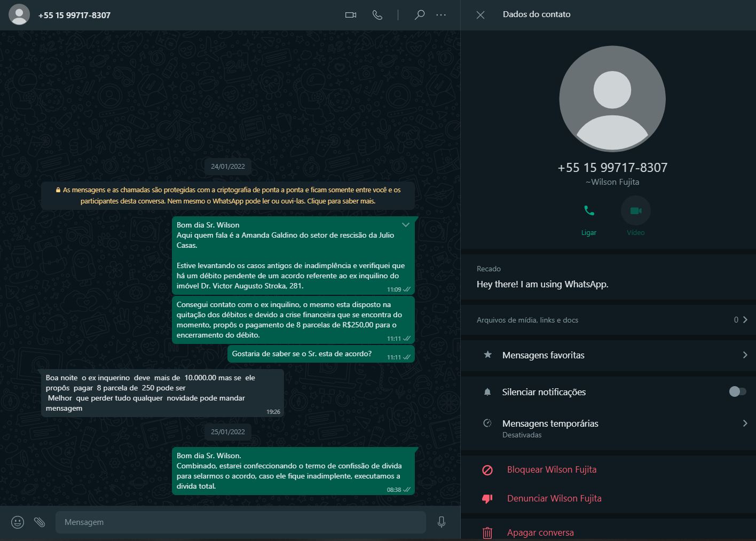Open the emoji picker

pyautogui.click(x=18, y=522)
